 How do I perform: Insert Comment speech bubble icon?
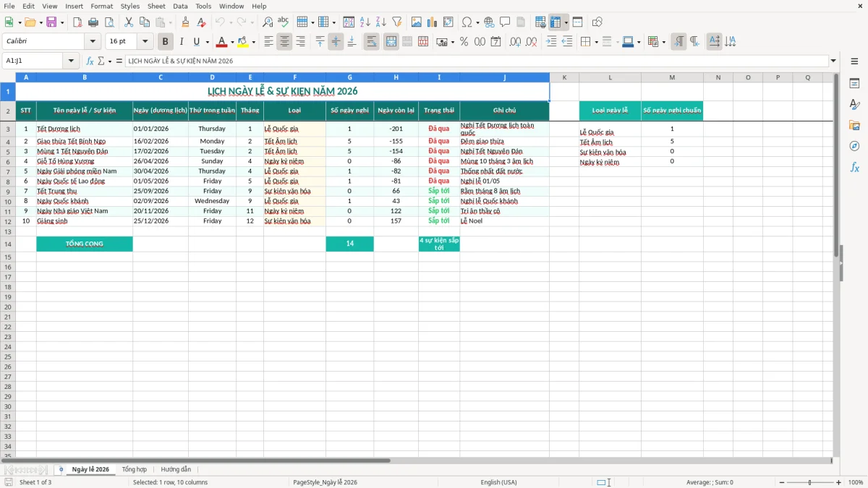[x=505, y=22]
